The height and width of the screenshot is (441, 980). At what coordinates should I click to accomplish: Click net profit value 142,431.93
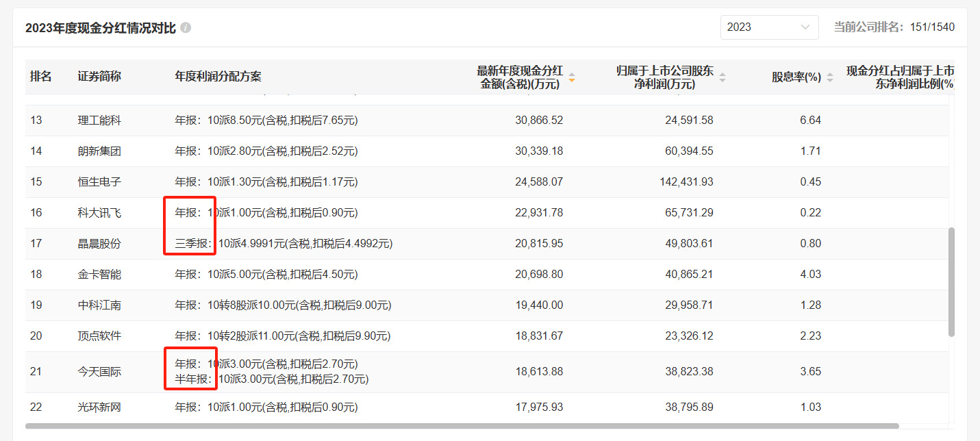(687, 182)
